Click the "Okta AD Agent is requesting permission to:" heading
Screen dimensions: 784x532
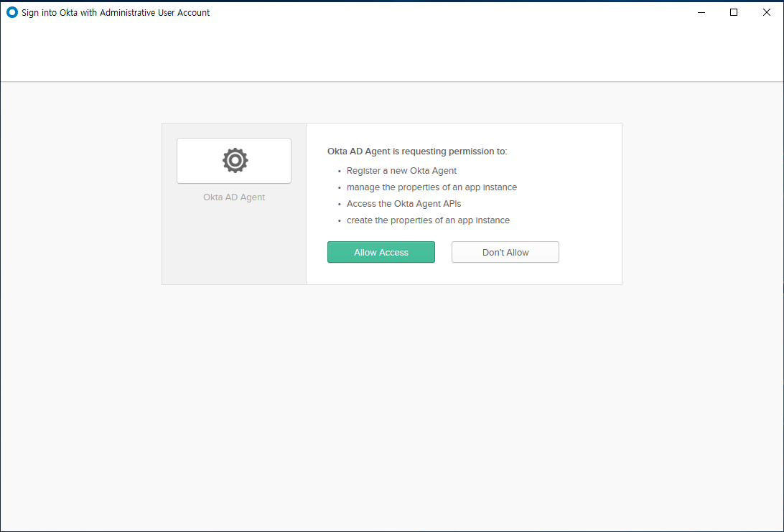click(417, 151)
